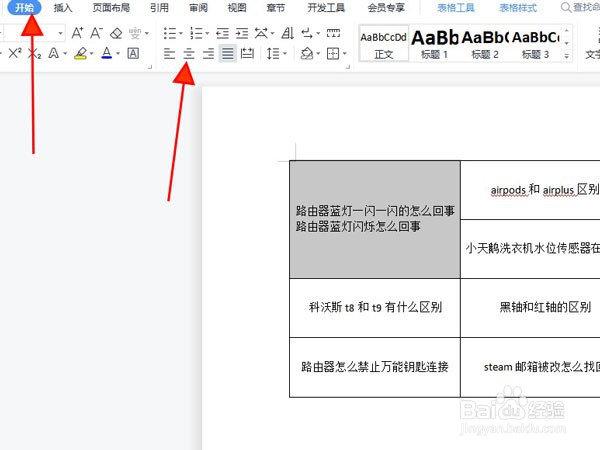
Task: Expand the line spacing dropdown arrow
Action: click(x=285, y=54)
